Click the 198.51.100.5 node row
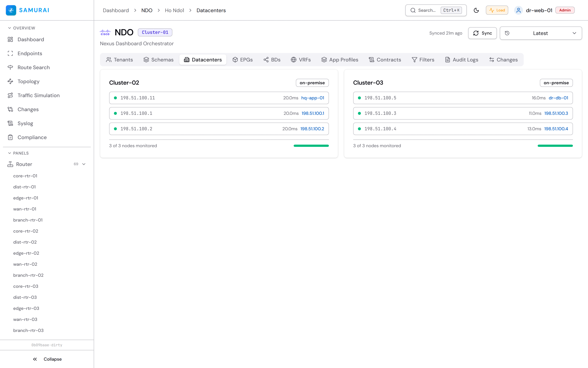588x368 pixels. (x=463, y=98)
